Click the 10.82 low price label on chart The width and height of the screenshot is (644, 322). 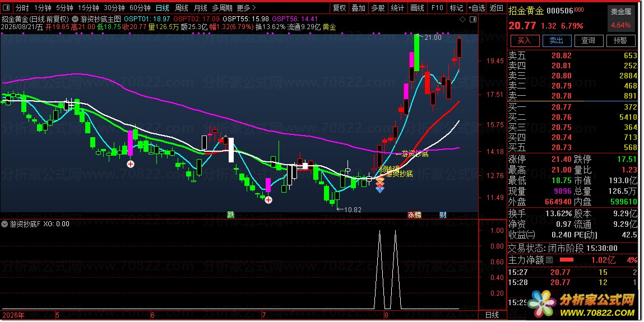tap(353, 210)
